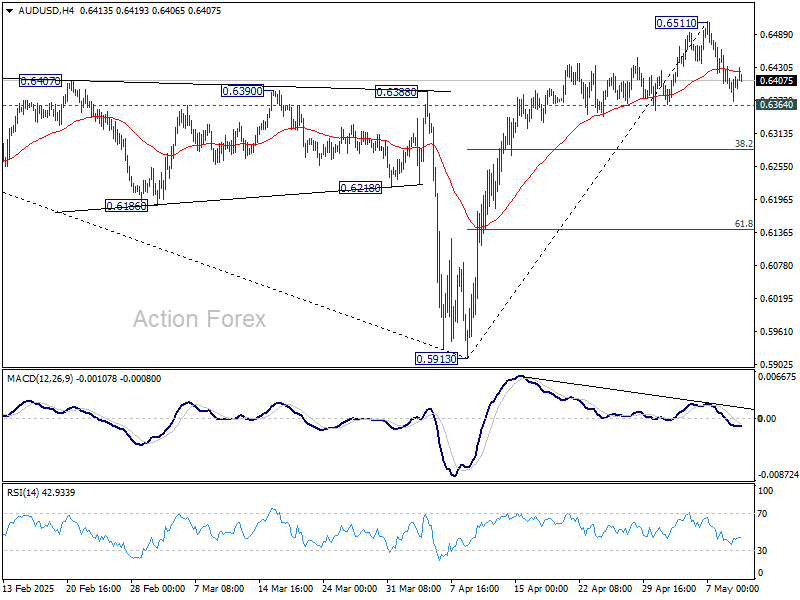
Task: Select the RSI(14) indicator label
Action: [x=25, y=491]
